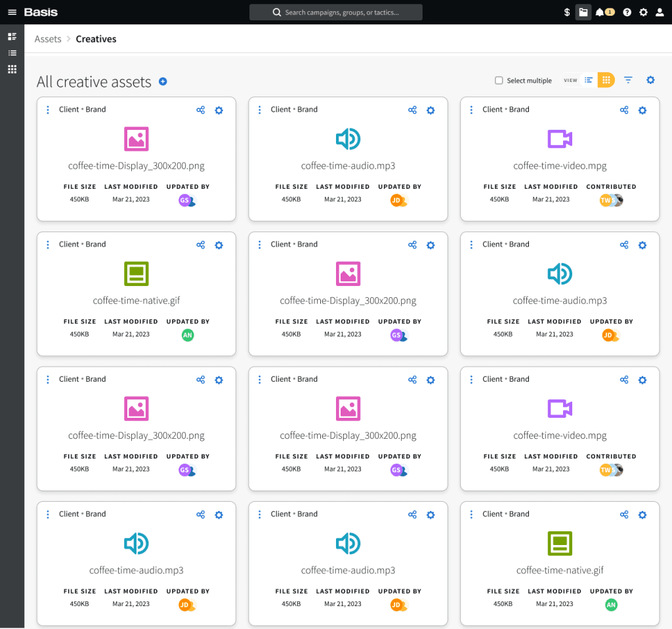Open three-dot menu on top-row coffee-time-audio.mp3 card
This screenshot has width=672, height=629.
click(260, 110)
